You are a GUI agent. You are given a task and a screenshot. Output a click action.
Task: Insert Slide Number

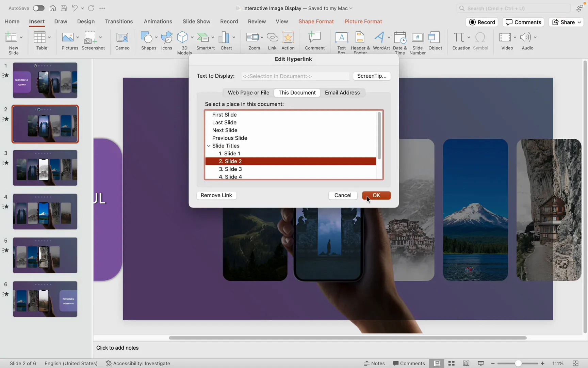[x=418, y=37]
